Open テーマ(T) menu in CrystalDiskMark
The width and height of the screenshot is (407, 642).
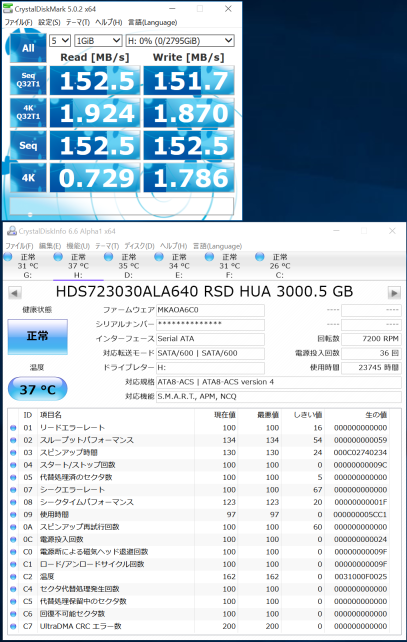78,22
